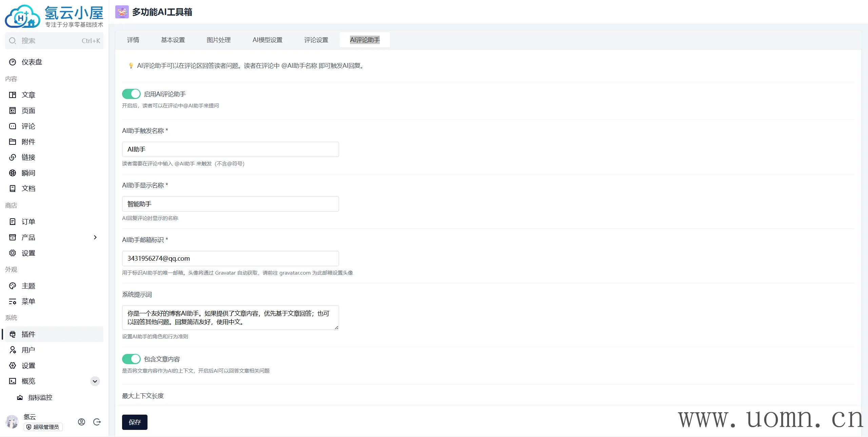Open the 图片处理 tab
868x437 pixels.
219,40
